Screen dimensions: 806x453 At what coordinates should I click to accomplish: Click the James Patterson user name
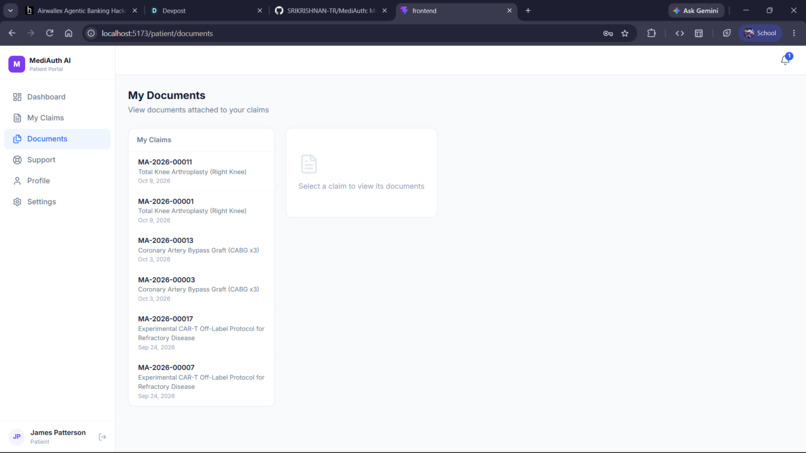click(58, 432)
